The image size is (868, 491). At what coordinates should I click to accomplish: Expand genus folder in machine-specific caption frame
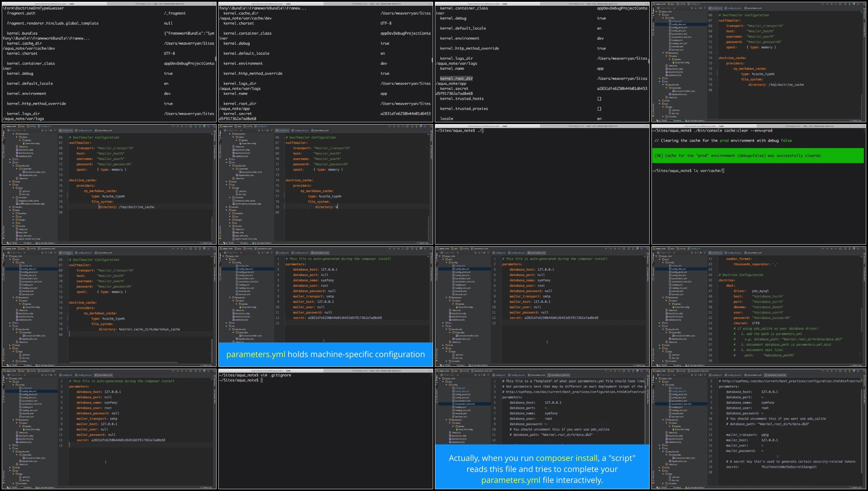pyautogui.click(x=236, y=304)
